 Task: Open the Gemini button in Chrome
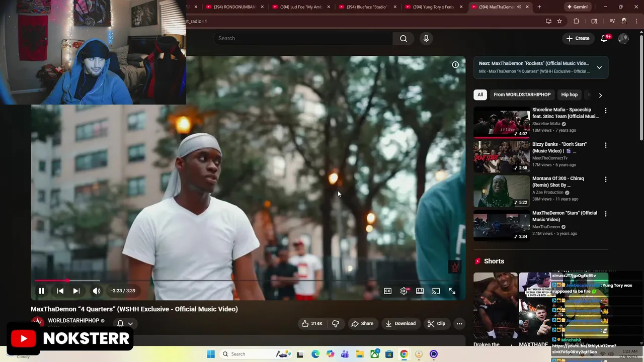(x=577, y=7)
